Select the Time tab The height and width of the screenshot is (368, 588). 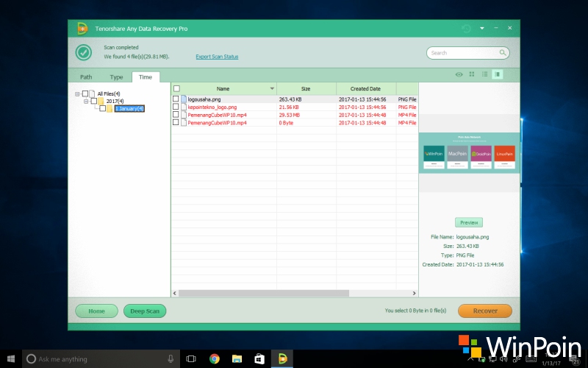click(x=146, y=77)
